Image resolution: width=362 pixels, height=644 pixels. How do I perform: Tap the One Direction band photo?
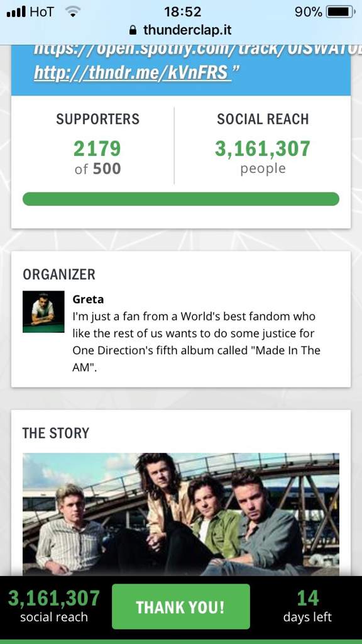181,514
